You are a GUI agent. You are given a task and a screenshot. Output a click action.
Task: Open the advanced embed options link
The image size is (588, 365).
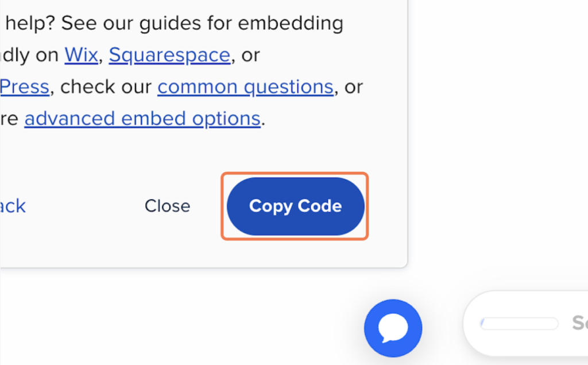(x=142, y=119)
